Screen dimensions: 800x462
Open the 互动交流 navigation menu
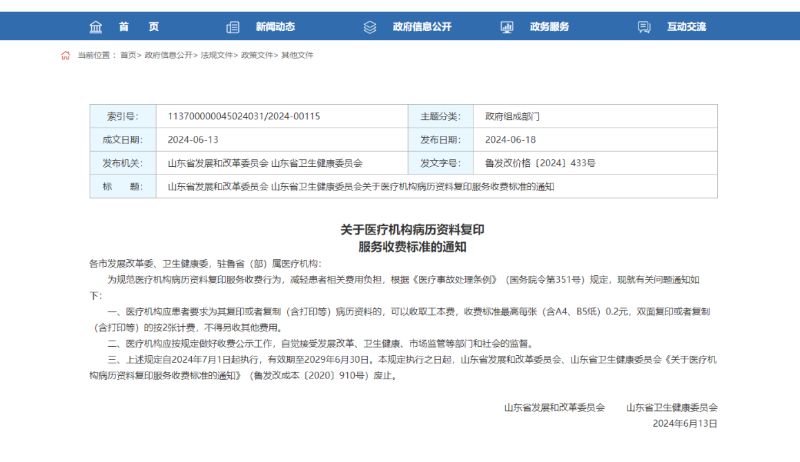coord(687,27)
